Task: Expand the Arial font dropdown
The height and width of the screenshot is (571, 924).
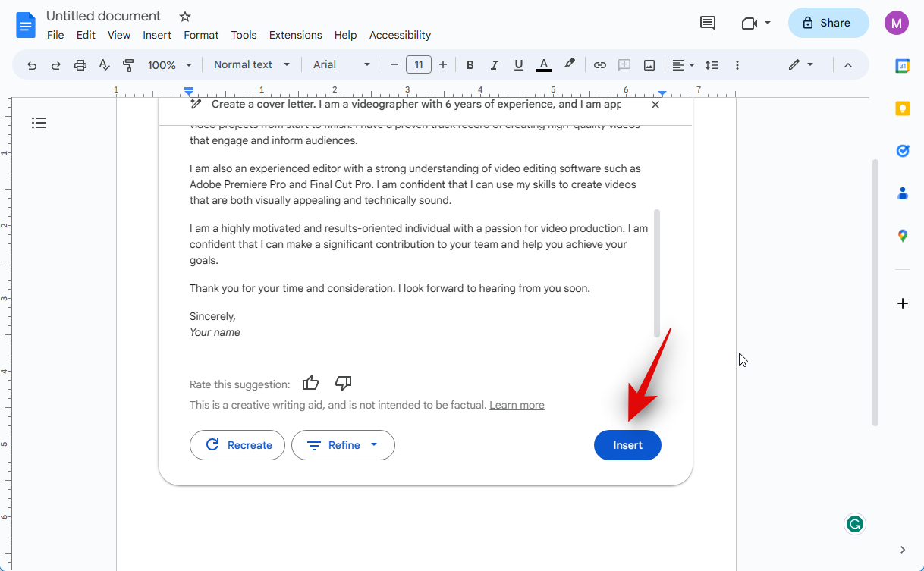Action: 342,65
